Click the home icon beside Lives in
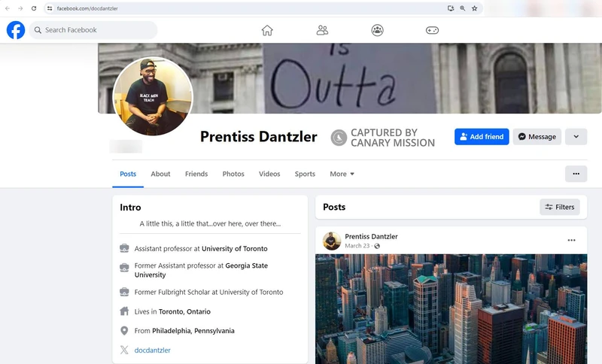602x364 pixels. tap(124, 311)
